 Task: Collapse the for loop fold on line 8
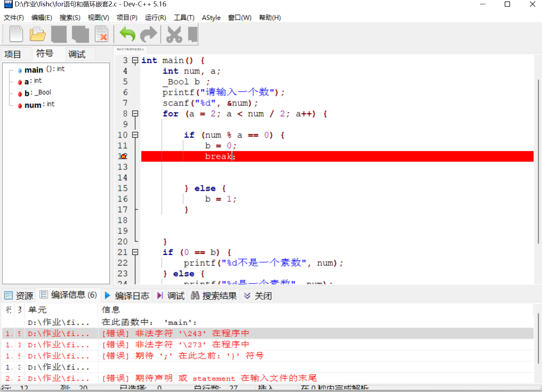point(135,114)
